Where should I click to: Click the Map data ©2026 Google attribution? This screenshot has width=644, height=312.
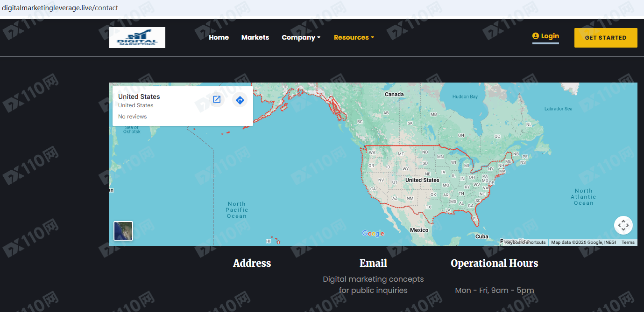(583, 243)
